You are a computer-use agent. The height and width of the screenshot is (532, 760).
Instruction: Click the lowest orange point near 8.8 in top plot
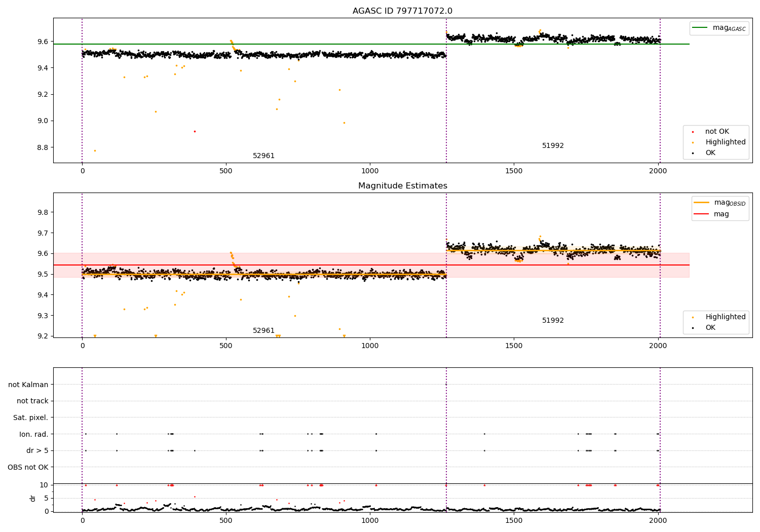tap(95, 150)
